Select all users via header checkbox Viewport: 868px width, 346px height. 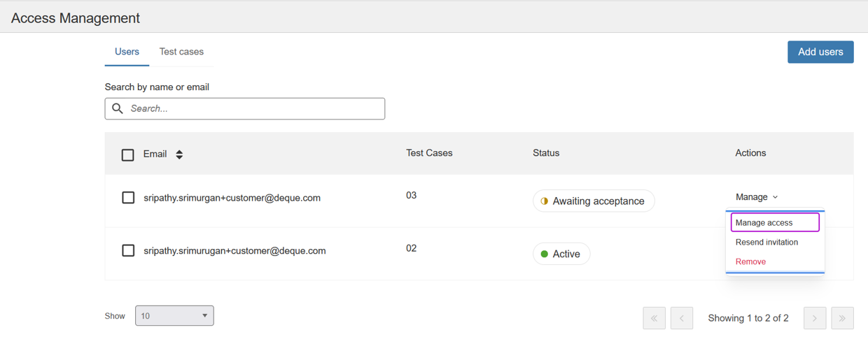point(127,154)
